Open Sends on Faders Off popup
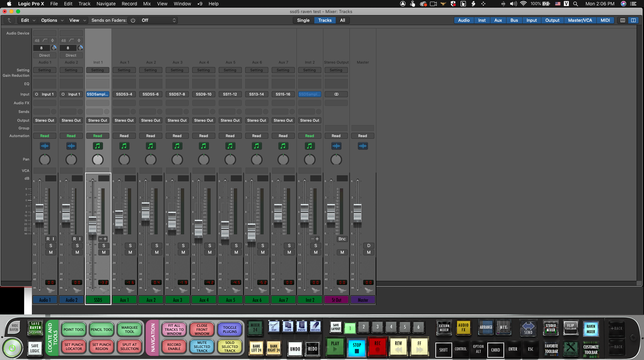The height and width of the screenshot is (360, 644). (x=158, y=20)
